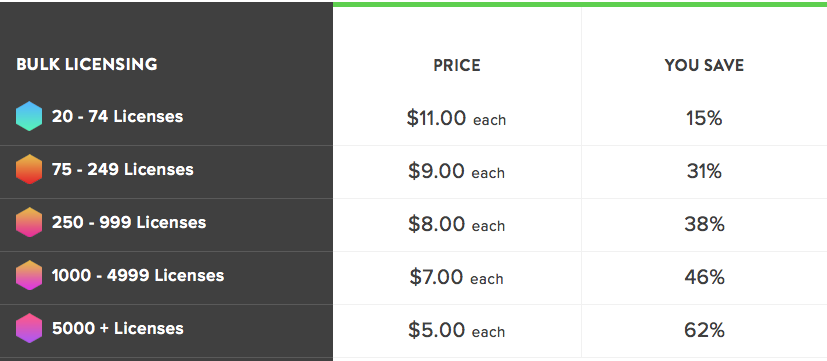The height and width of the screenshot is (361, 827).
Task: Click the orange-pink hexagon icon for 250 - 999 Licenses
Action: tap(29, 222)
